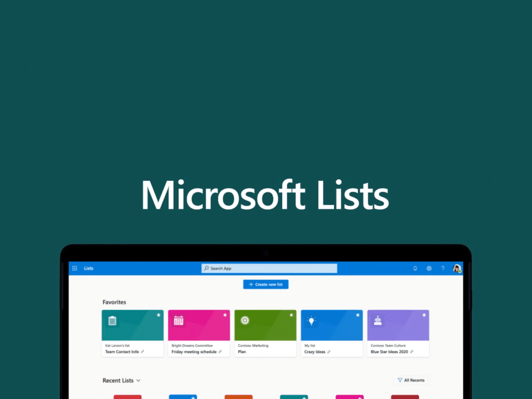
Task: Expand the Recent Lists dropdown chevron
Action: pos(138,381)
